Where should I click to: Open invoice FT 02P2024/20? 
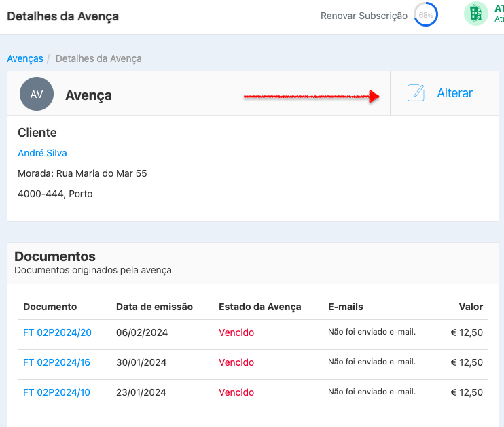click(x=57, y=332)
